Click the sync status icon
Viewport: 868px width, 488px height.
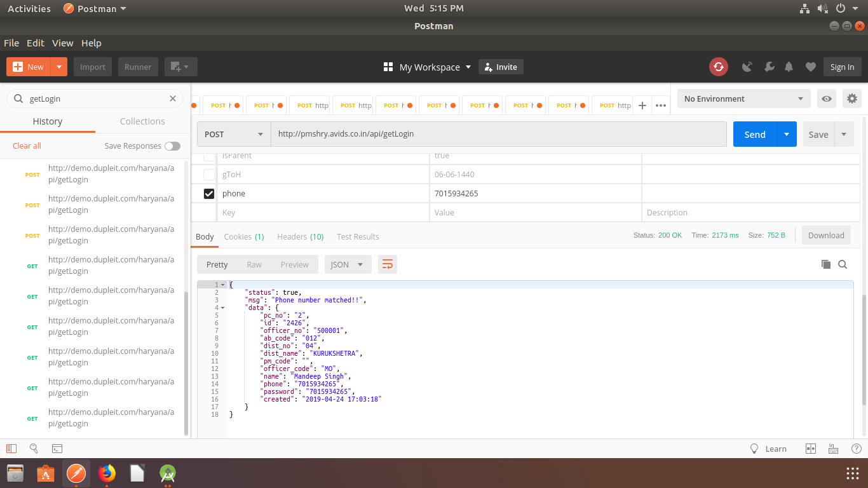tap(719, 67)
